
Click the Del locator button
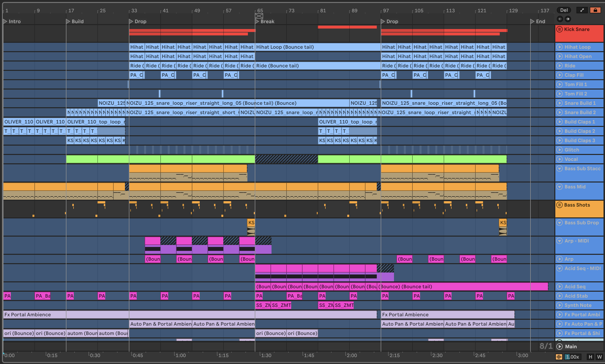coord(564,10)
